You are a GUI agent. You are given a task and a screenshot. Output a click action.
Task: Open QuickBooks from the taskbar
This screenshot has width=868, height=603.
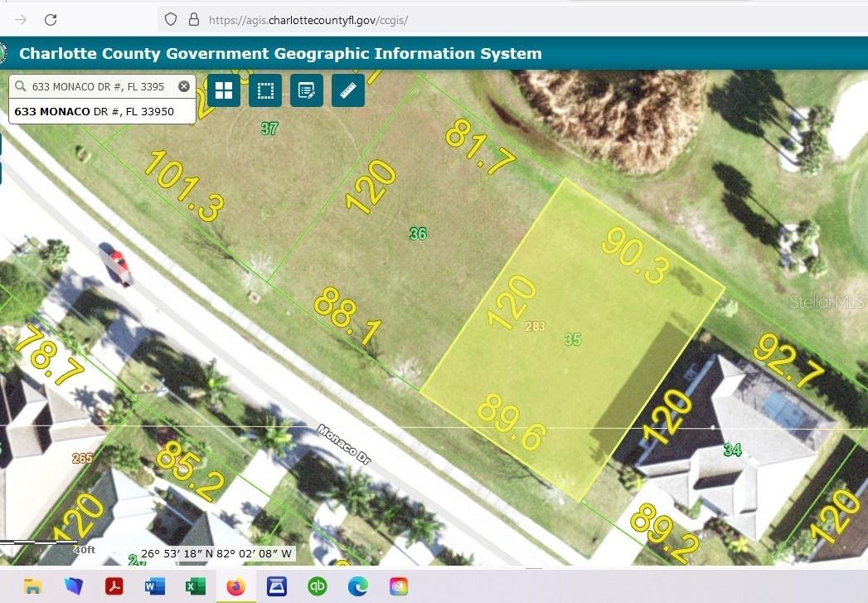coord(317,586)
